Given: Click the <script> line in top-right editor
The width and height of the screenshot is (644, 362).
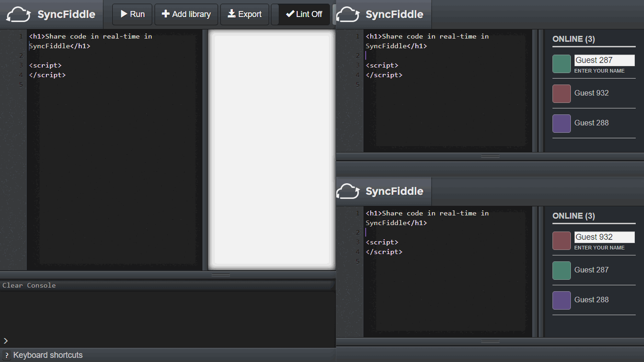Looking at the screenshot, I should coord(382,65).
